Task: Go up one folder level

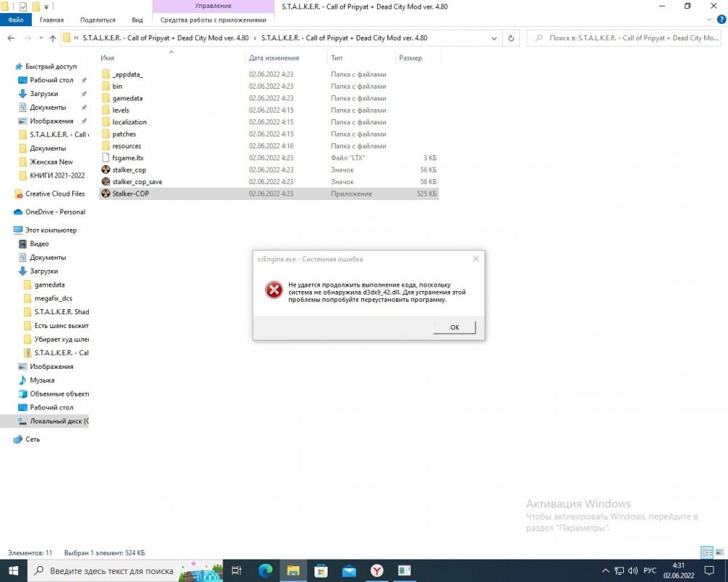Action: (x=52, y=39)
